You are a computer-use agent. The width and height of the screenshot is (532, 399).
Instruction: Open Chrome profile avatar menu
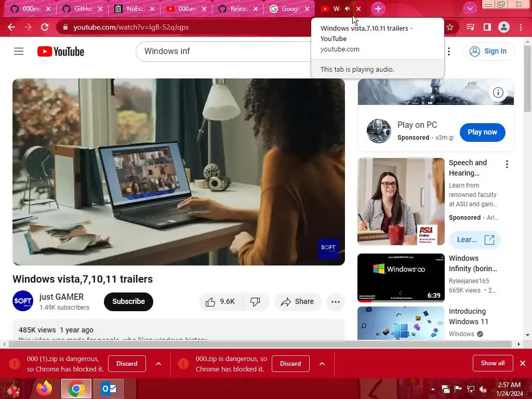point(504,27)
